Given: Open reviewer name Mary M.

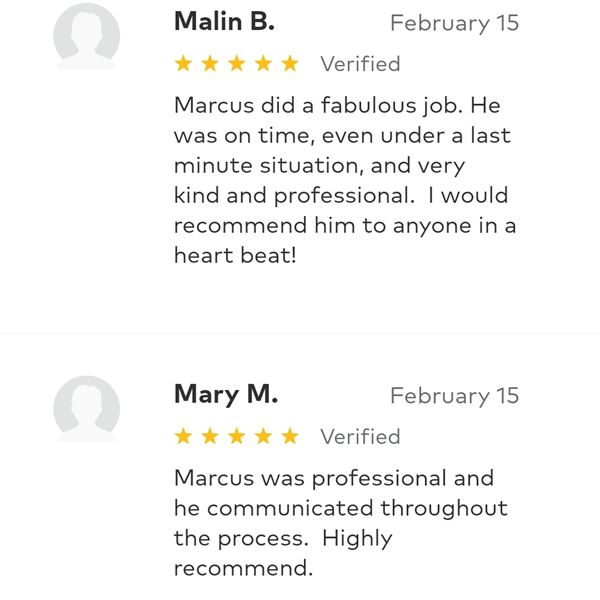Looking at the screenshot, I should (226, 394).
